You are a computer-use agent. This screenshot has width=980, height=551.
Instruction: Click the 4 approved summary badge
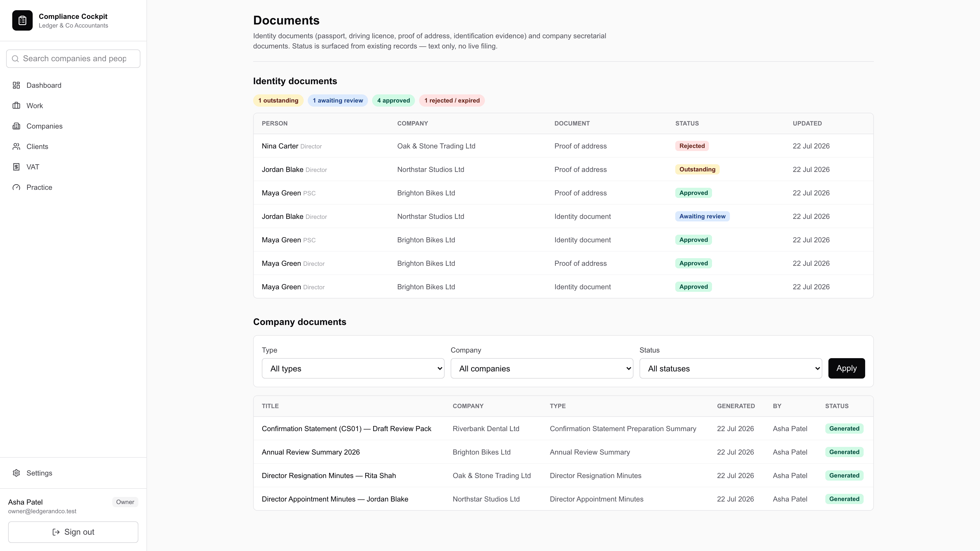[393, 101]
